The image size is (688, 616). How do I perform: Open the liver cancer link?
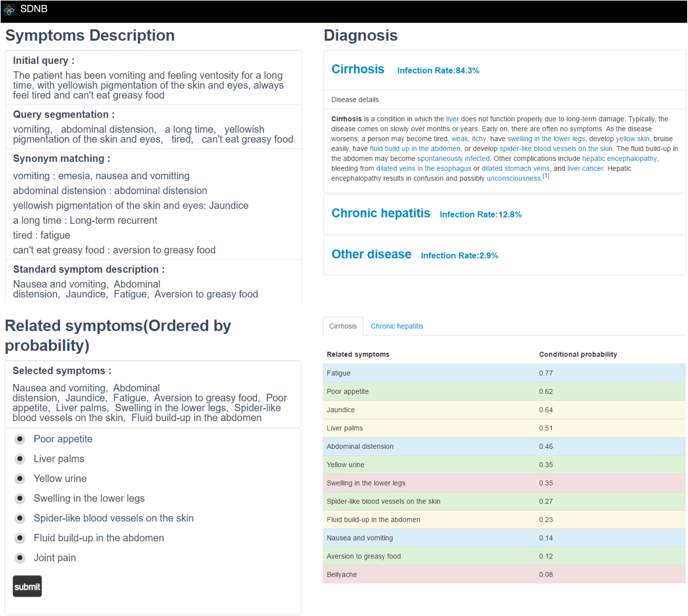coord(585,168)
